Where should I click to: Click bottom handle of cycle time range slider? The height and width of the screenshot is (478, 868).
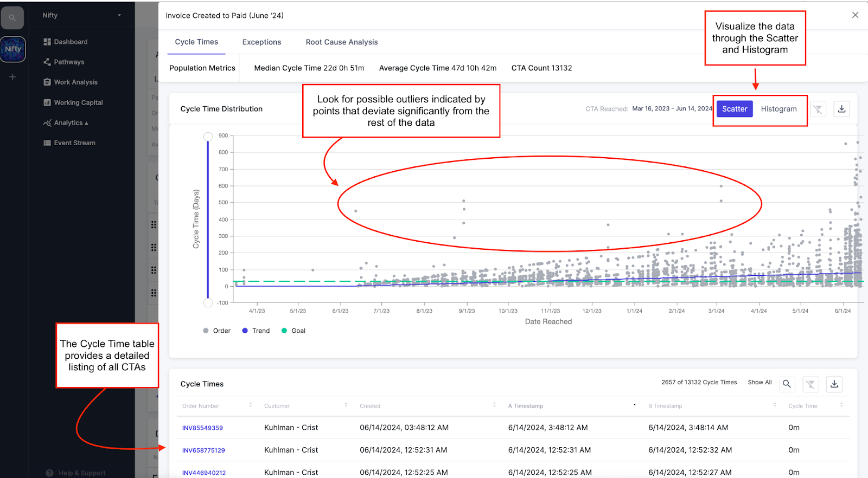pyautogui.click(x=208, y=302)
